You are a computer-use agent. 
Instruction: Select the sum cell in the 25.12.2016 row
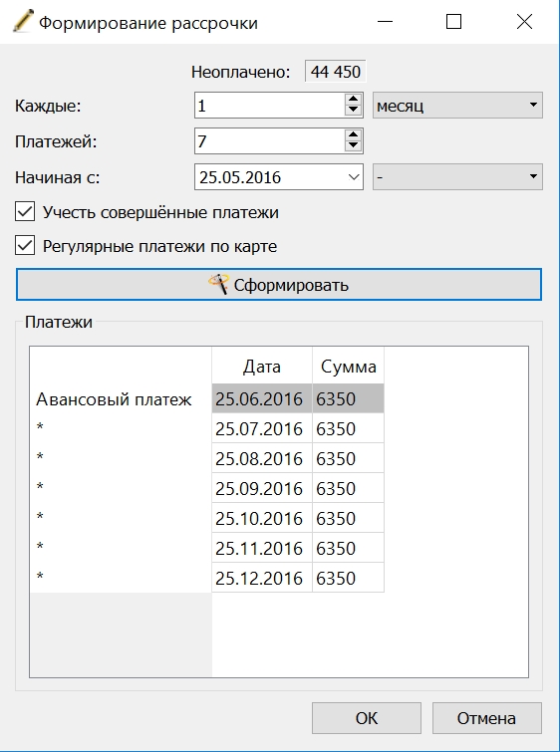[348, 578]
